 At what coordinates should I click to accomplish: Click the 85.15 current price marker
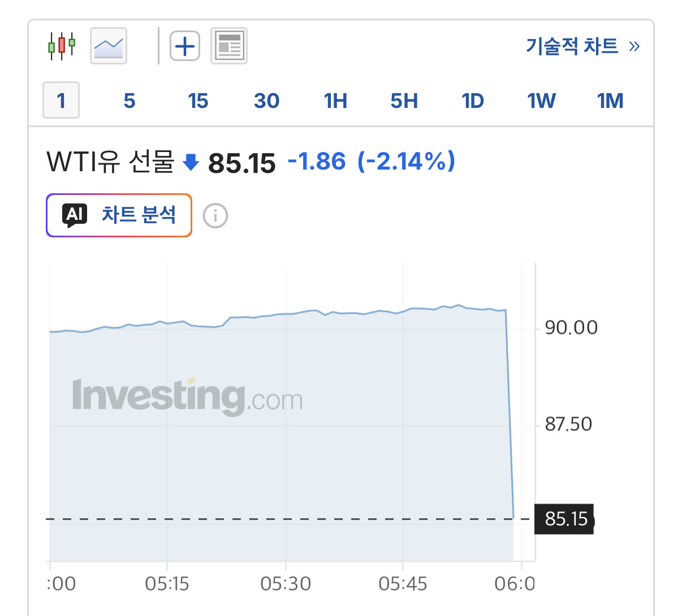tap(564, 519)
